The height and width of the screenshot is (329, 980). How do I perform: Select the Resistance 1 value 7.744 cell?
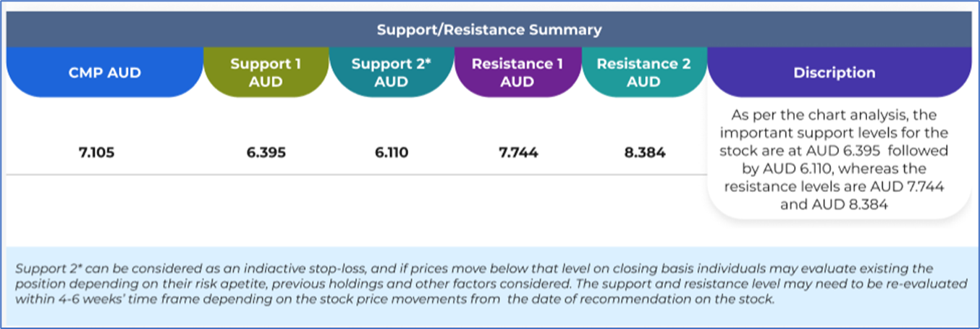517,153
